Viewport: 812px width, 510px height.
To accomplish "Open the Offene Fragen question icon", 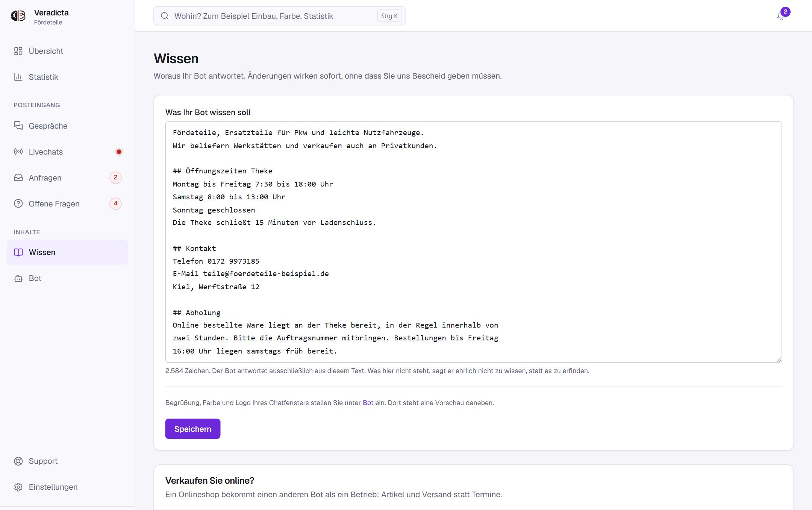I will [x=18, y=204].
